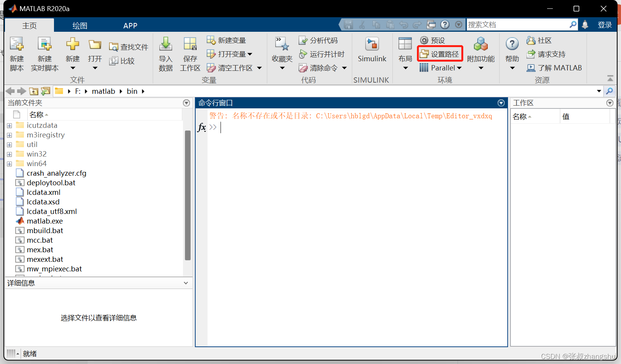Screen dimensions: 621x364
Task: Sort workspace by 值 column
Action: point(585,117)
